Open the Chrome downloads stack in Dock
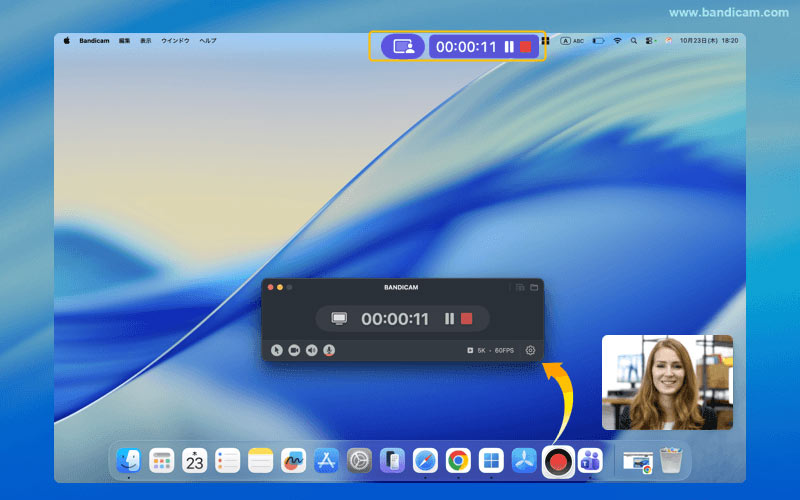 click(638, 462)
